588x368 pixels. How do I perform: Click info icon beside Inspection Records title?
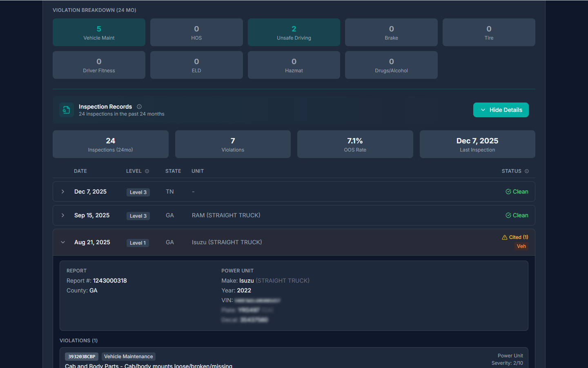coord(139,107)
